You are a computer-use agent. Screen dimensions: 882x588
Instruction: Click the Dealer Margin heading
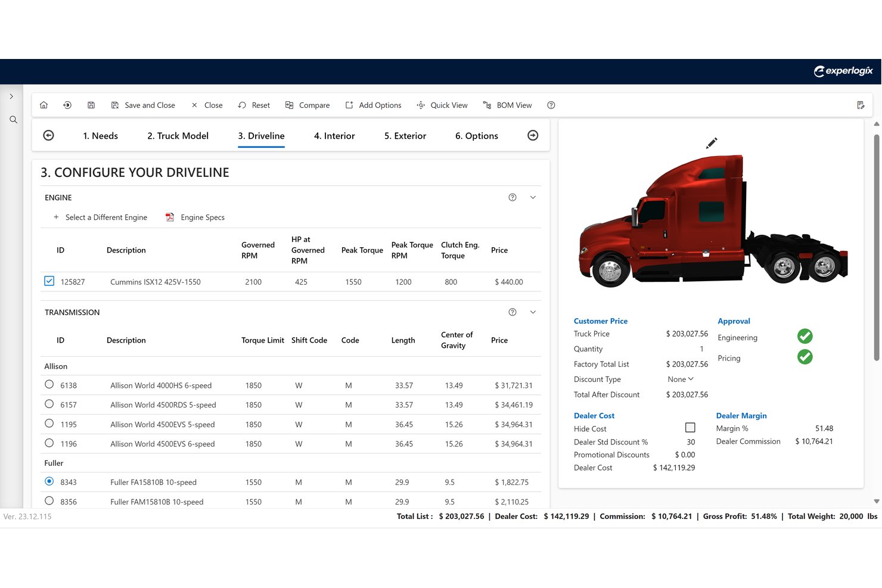point(741,416)
